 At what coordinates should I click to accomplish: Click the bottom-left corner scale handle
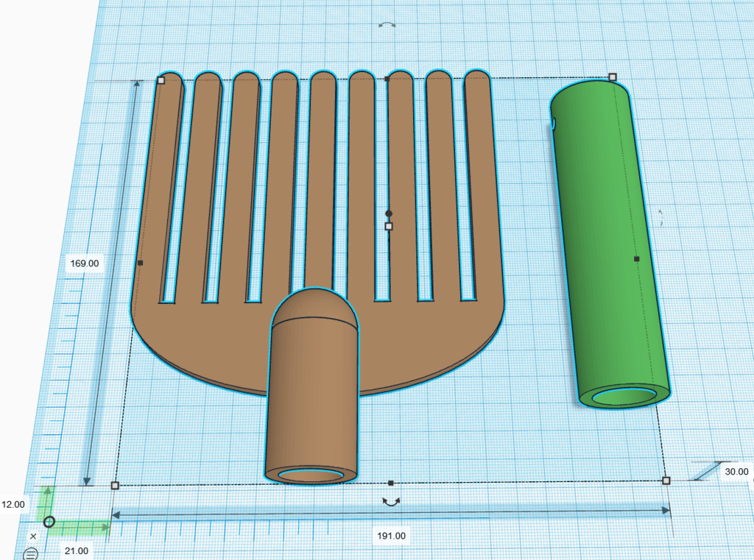click(x=114, y=486)
